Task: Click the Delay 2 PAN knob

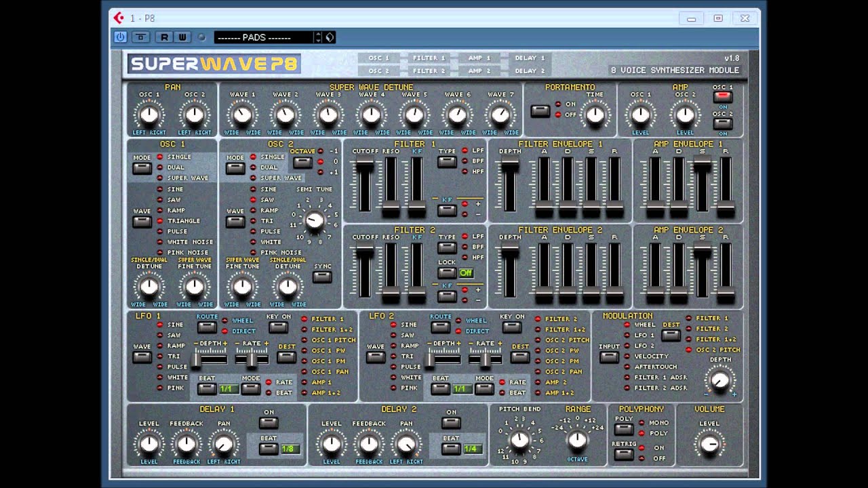Action: [x=406, y=445]
